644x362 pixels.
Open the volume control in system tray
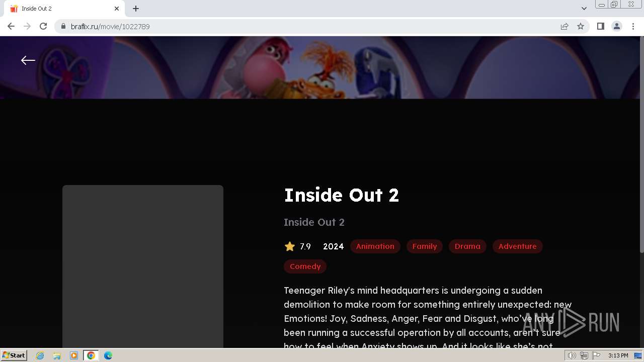572,355
